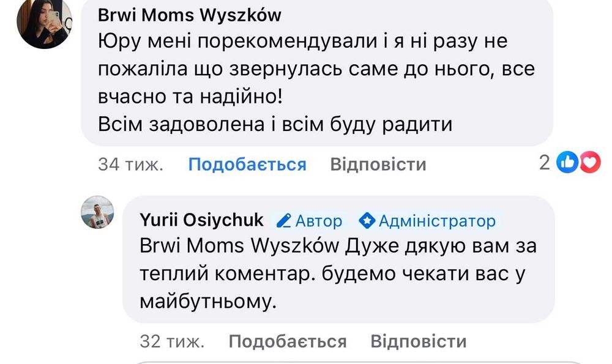Screen dimensions: 612x364
Task: Click the red heart reaction icon
Action: click(x=590, y=163)
